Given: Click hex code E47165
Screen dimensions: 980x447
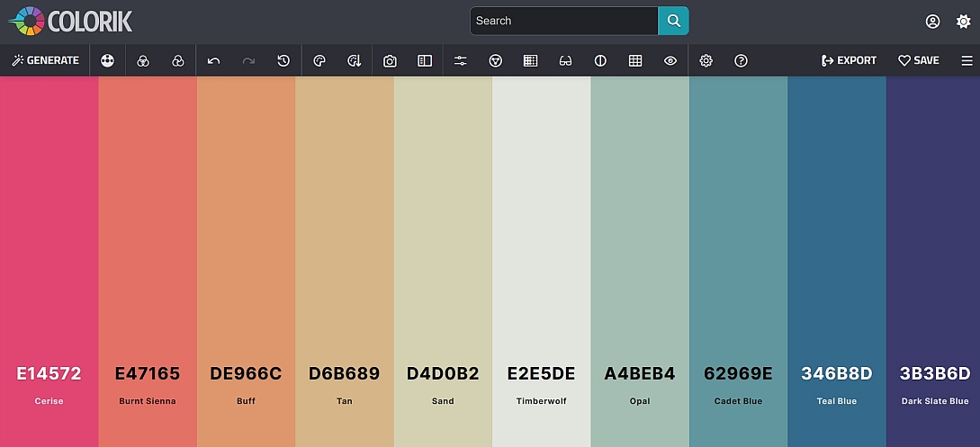Looking at the screenshot, I should pos(148,374).
